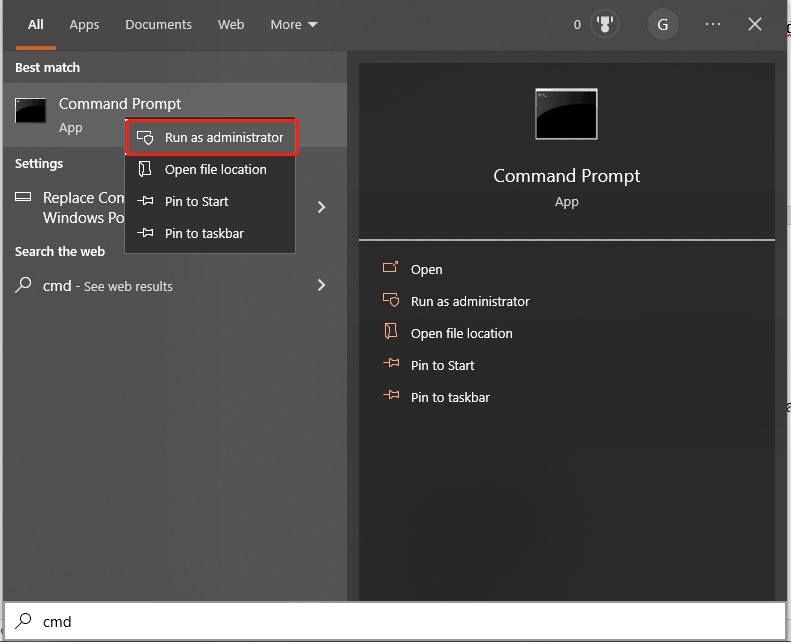The image size is (791, 642).
Task: Click the large Command Prompt preview icon
Action: click(x=566, y=114)
